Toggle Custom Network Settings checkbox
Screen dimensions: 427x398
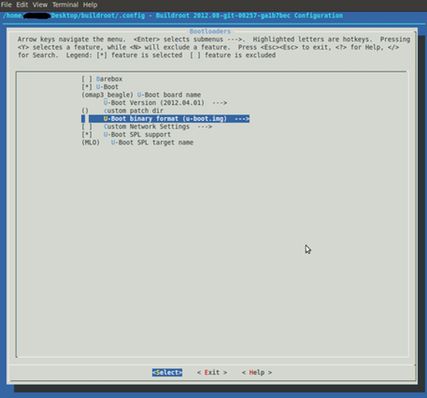tap(87, 127)
